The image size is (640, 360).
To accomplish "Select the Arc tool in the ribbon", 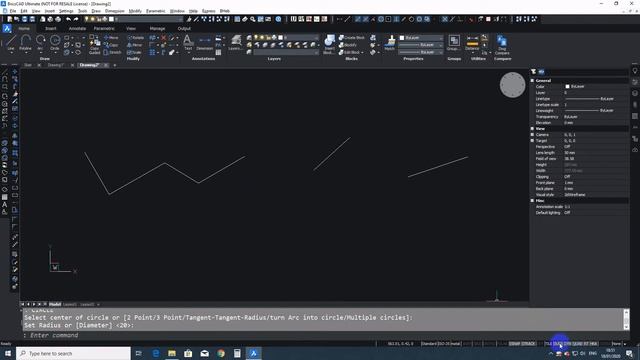I will (x=40, y=42).
